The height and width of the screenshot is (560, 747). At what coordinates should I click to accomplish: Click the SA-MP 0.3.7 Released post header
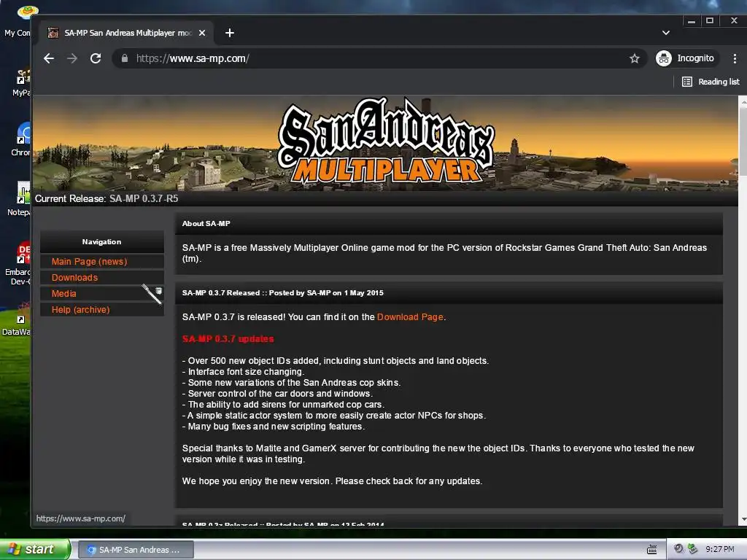coord(449,293)
